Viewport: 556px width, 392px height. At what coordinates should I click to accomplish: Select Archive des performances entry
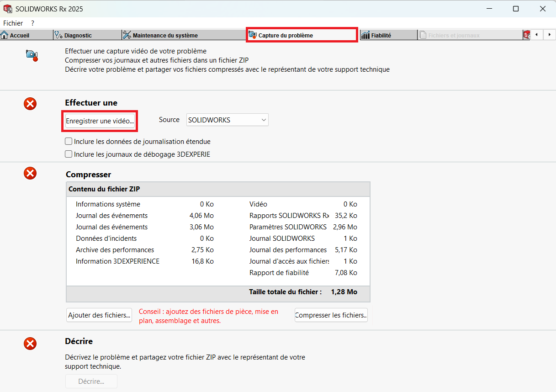click(145, 250)
